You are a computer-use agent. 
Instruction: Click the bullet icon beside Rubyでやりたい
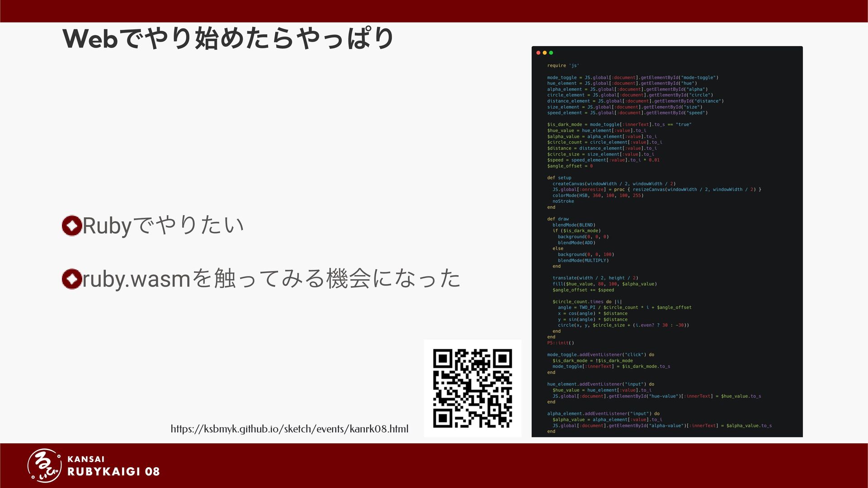point(71,225)
